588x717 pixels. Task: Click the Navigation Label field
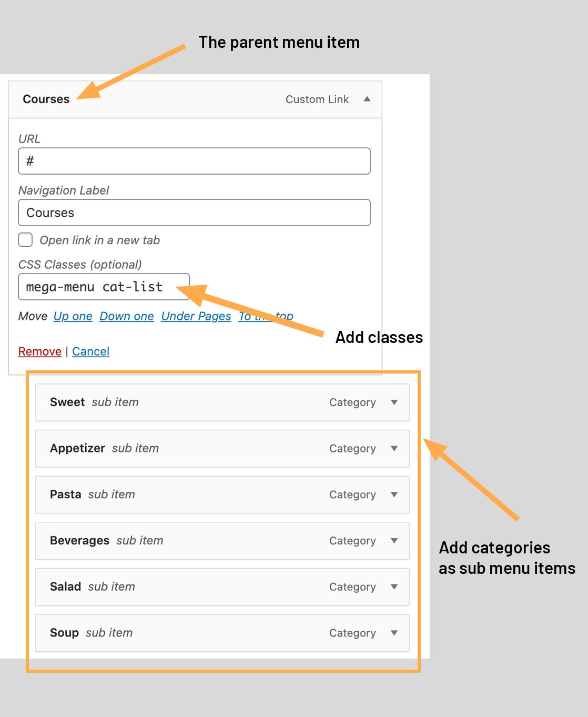(194, 213)
